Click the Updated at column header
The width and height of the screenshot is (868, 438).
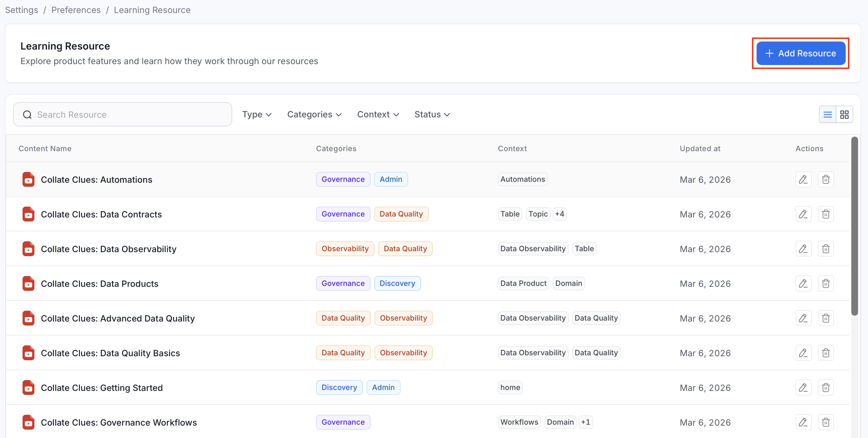pos(700,149)
